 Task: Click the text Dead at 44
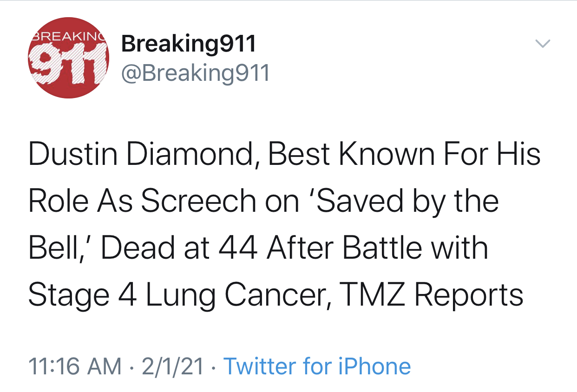coord(179,248)
